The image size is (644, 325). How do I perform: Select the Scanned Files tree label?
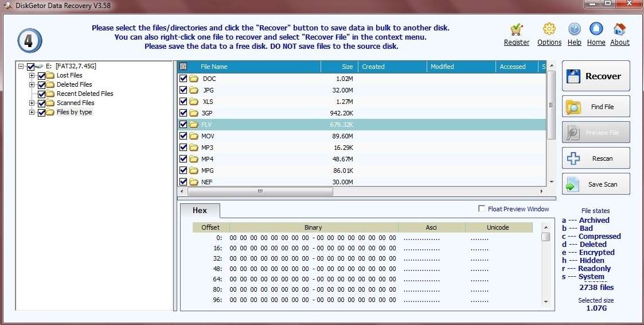coord(76,103)
